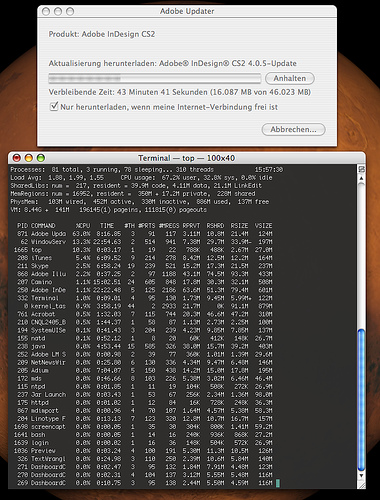Click the 'Produkt: Adobe InDesign CS2' text
Screen dimensions: 380x500
point(102,34)
